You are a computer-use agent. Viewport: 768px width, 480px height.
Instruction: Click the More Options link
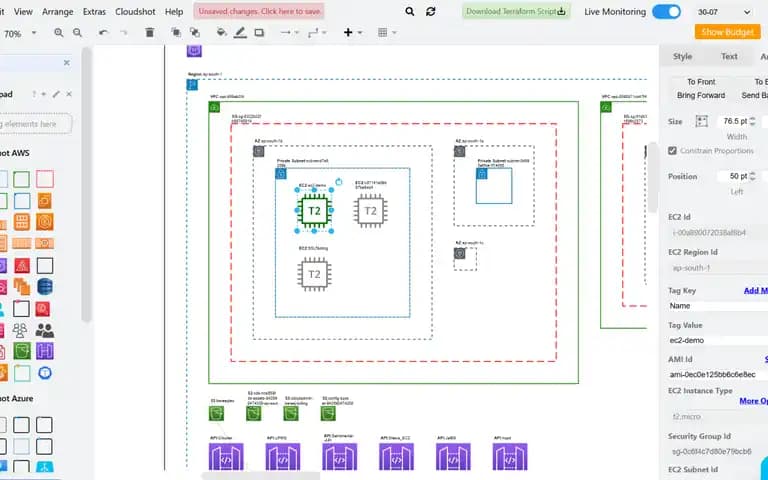pyautogui.click(x=753, y=401)
